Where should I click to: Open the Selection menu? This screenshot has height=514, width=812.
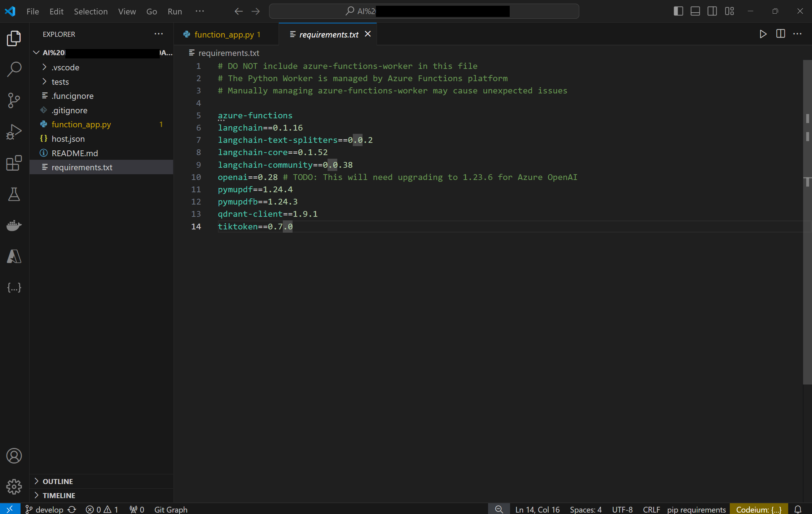pos(91,11)
